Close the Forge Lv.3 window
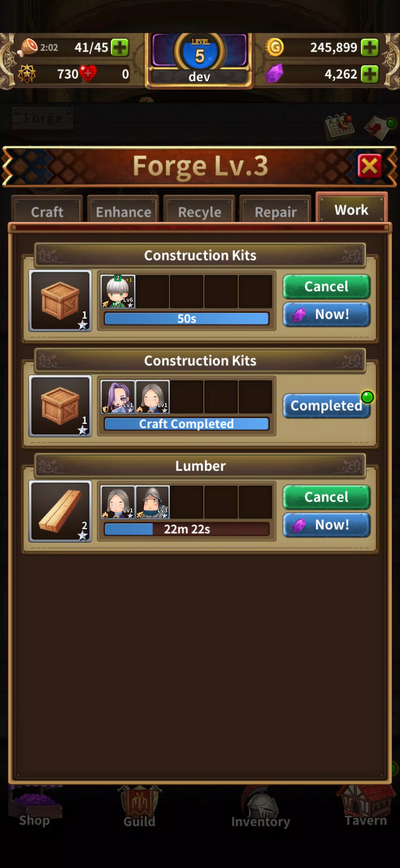Image resolution: width=400 pixels, height=868 pixels. tap(370, 166)
